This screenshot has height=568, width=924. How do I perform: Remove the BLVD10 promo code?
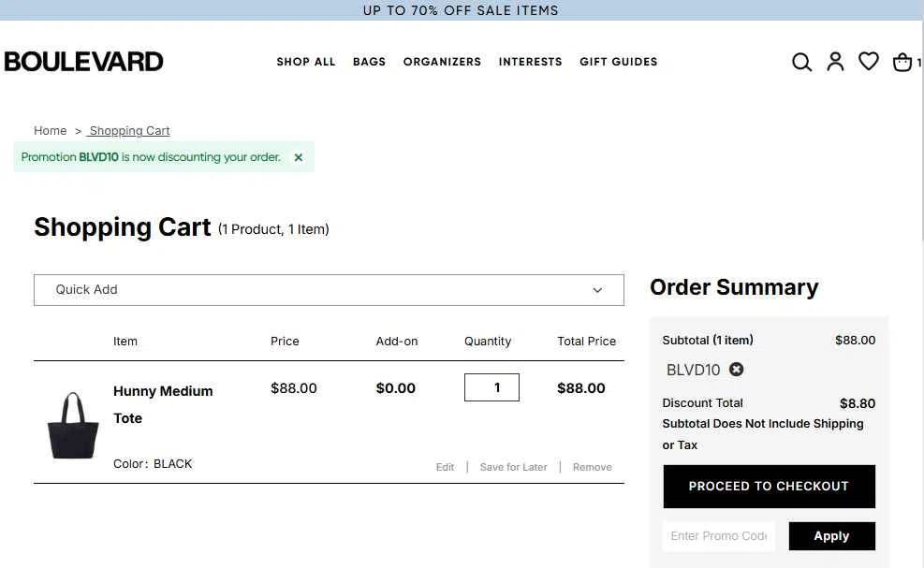[736, 370]
